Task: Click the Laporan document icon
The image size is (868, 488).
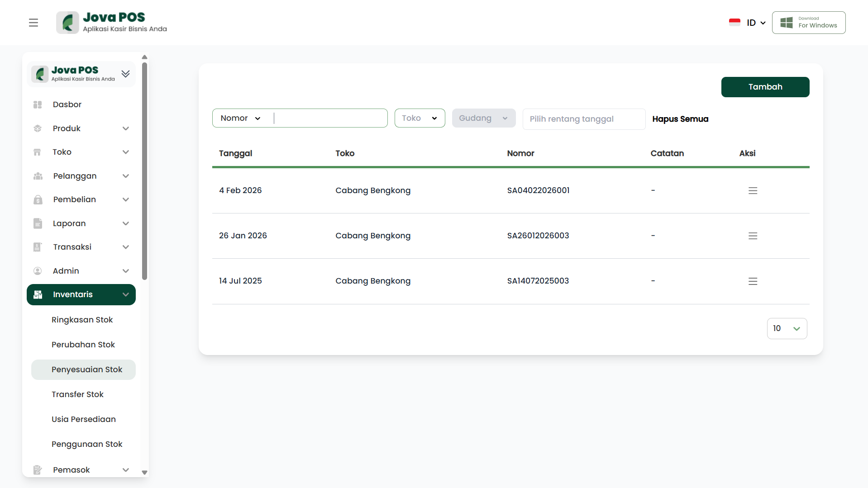Action: pyautogui.click(x=38, y=223)
